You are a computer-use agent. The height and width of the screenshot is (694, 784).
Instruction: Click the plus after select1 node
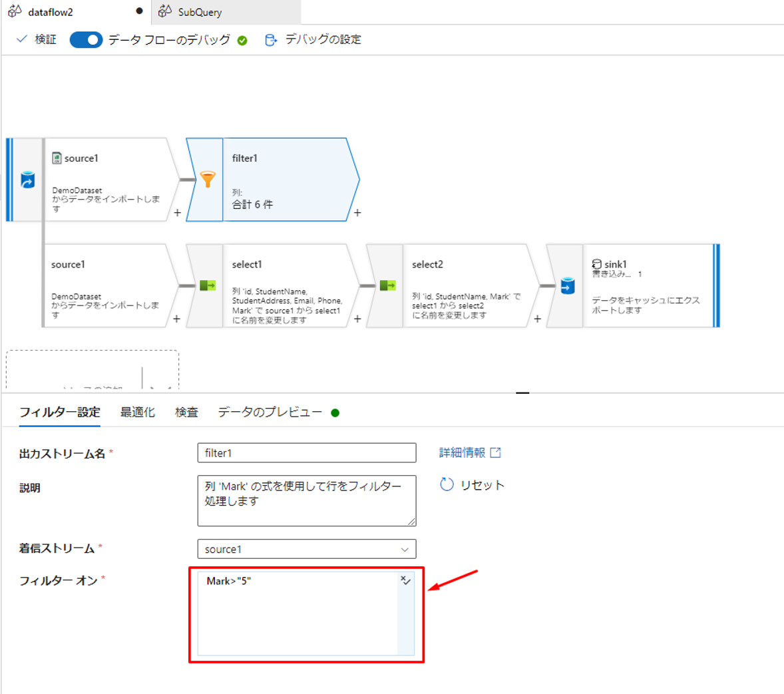tap(357, 319)
